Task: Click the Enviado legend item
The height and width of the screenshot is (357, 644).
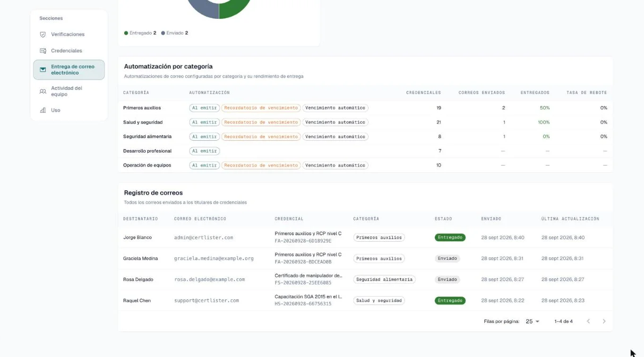Action: click(x=175, y=33)
